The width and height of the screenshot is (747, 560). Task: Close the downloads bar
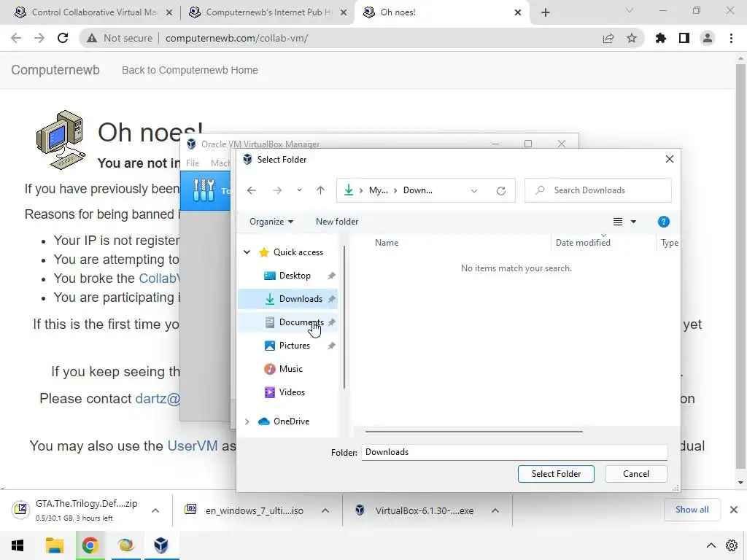[x=734, y=510]
